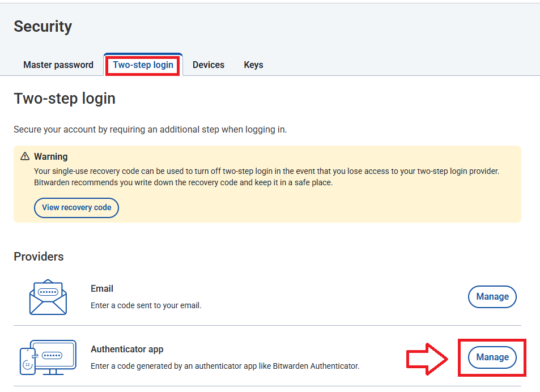This screenshot has width=540, height=392.
Task: Click the Email envelope provider icon
Action: point(48,297)
